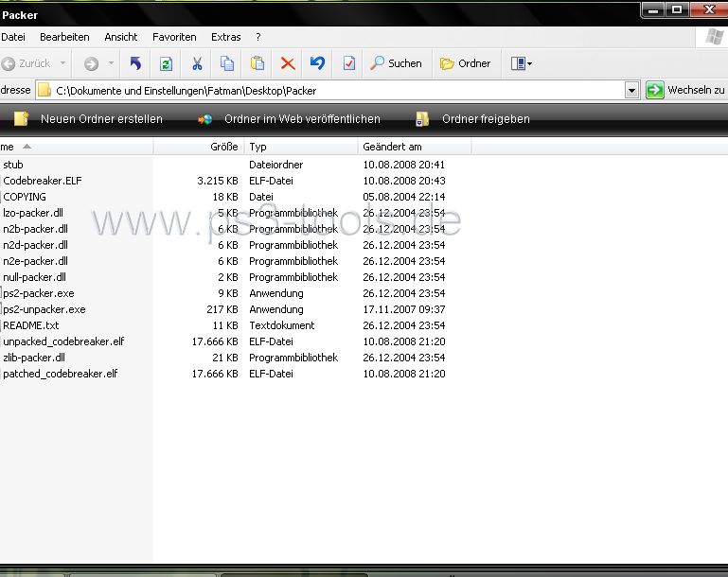
Task: Click the new folder icon
Action: (22, 119)
